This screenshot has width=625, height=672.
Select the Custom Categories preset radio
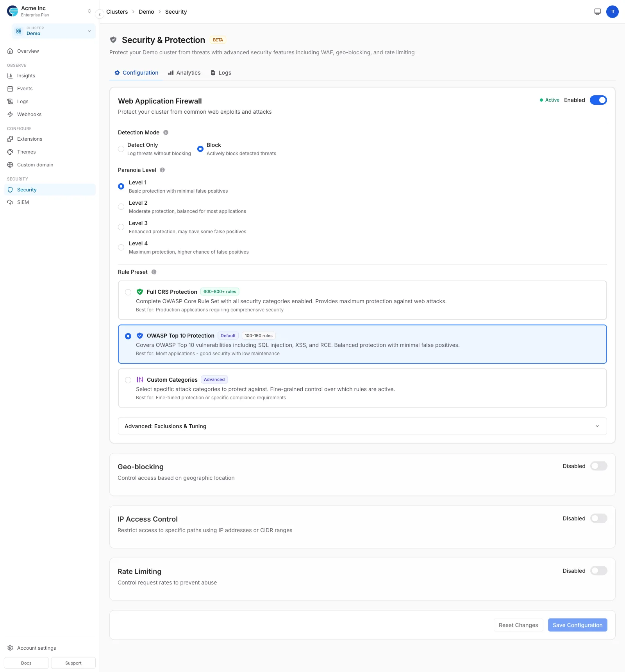128,380
